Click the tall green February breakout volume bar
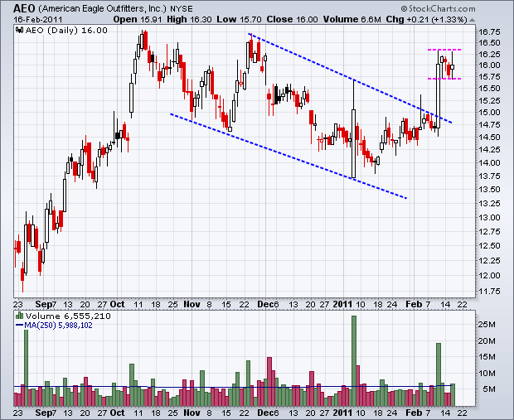The width and height of the screenshot is (514, 420). [439, 374]
